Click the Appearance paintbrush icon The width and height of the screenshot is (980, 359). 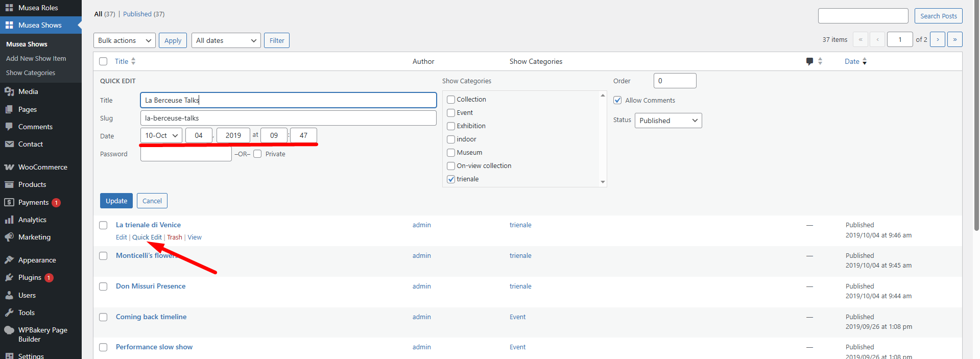tap(9, 260)
